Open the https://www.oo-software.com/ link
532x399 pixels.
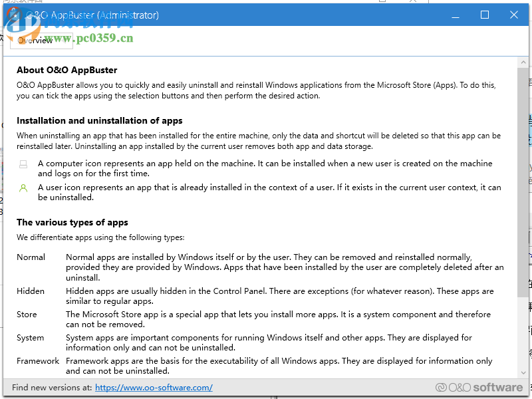click(x=153, y=387)
